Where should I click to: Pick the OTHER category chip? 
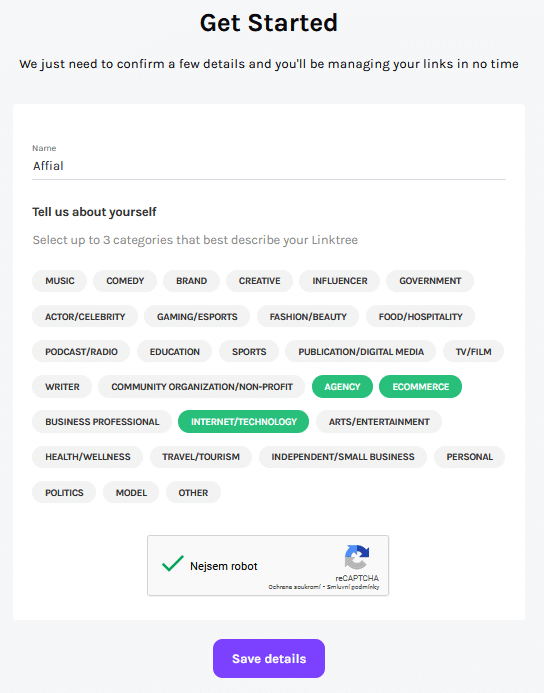click(193, 492)
